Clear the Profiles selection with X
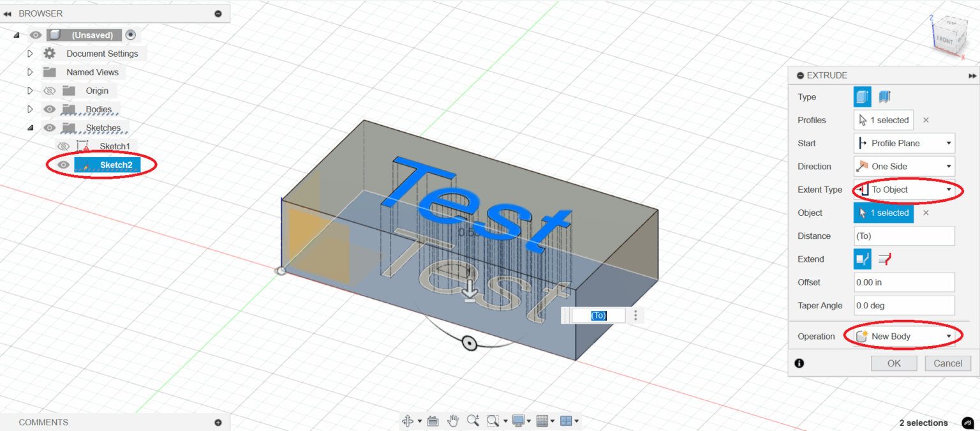 point(926,120)
